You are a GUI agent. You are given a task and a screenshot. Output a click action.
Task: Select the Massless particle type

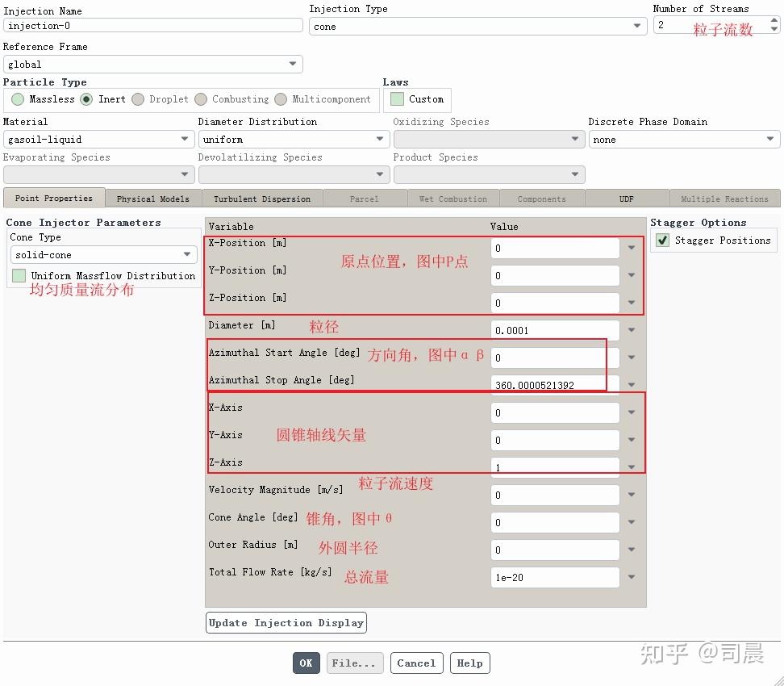coord(18,99)
